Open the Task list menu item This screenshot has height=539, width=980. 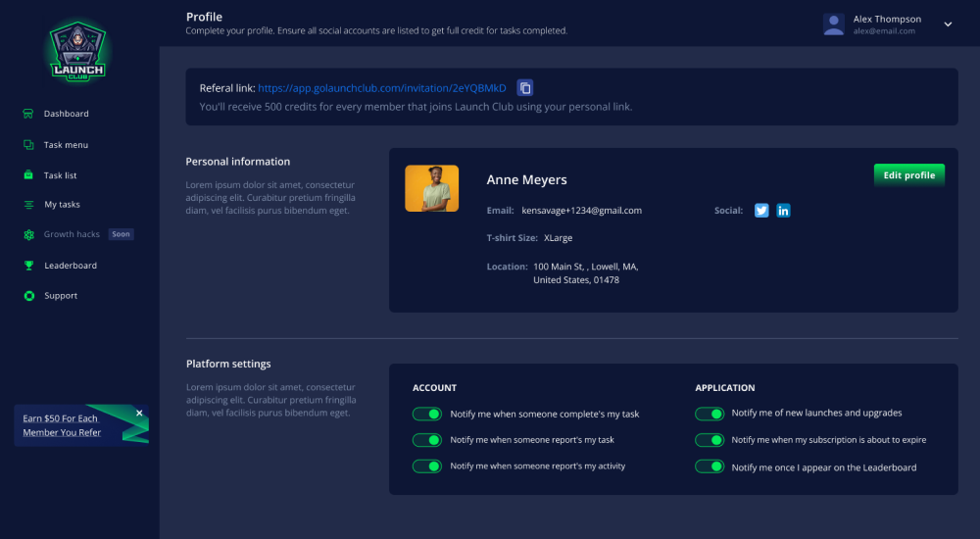[60, 175]
